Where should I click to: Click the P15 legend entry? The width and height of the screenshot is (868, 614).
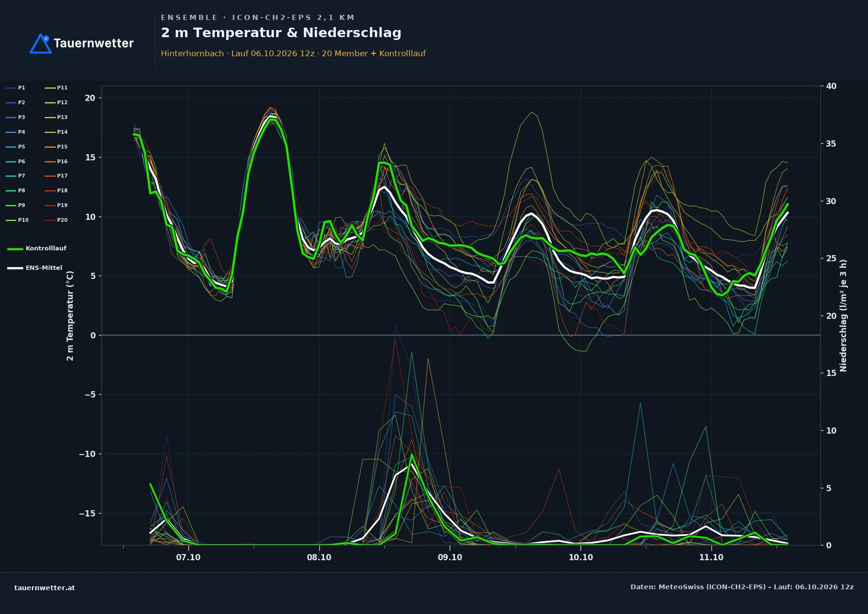point(56,147)
